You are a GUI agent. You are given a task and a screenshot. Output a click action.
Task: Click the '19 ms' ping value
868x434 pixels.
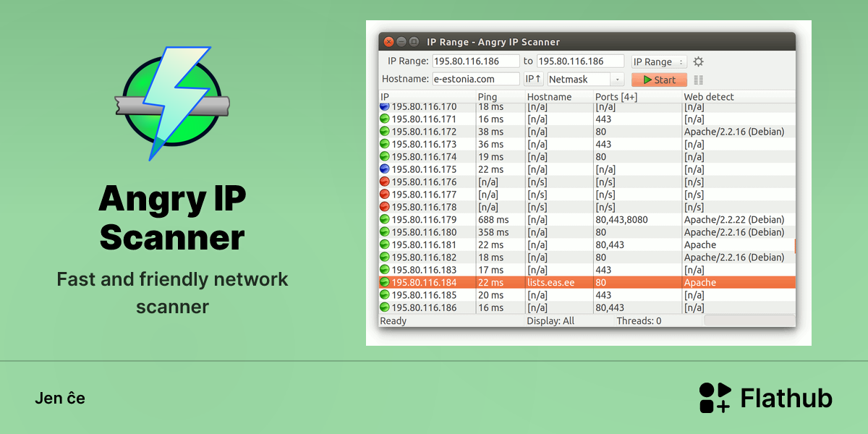pos(490,156)
